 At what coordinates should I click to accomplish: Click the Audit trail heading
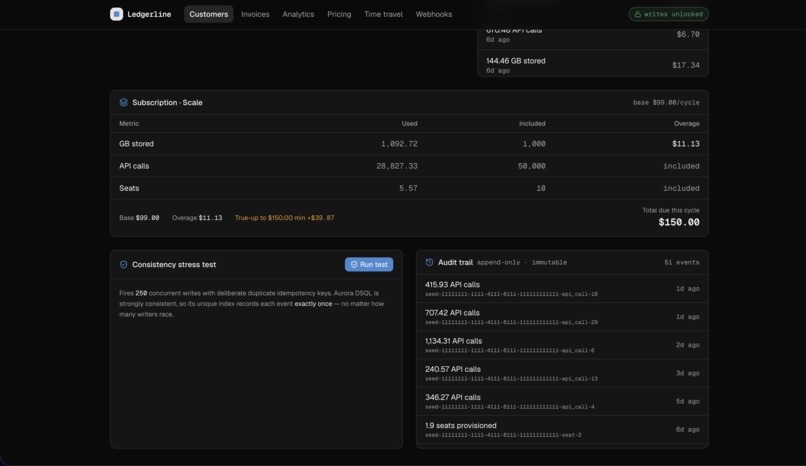pyautogui.click(x=455, y=263)
